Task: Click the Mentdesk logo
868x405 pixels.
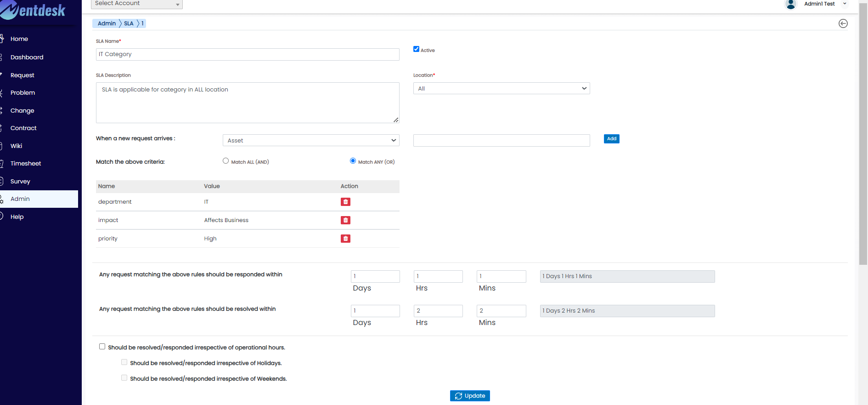Action: click(33, 10)
